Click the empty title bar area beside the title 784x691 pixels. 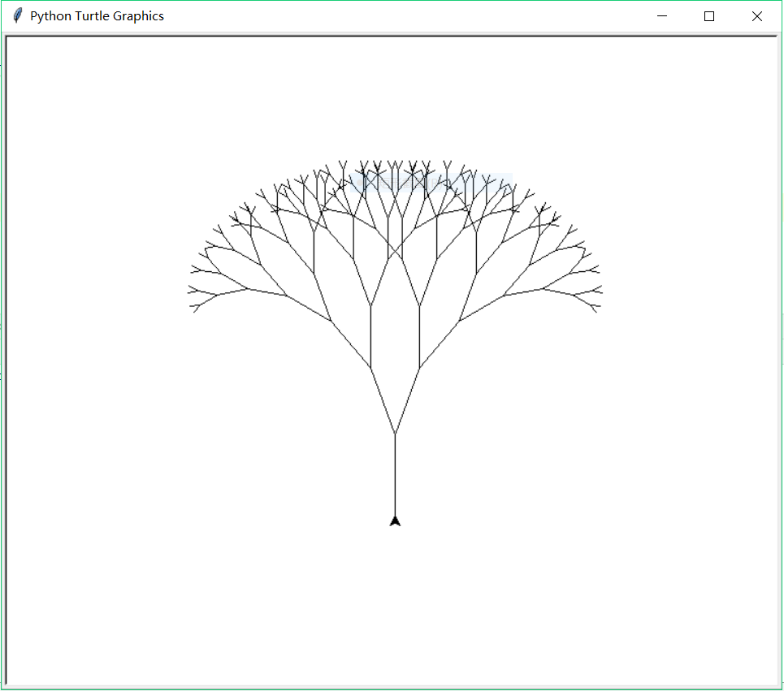coord(406,16)
